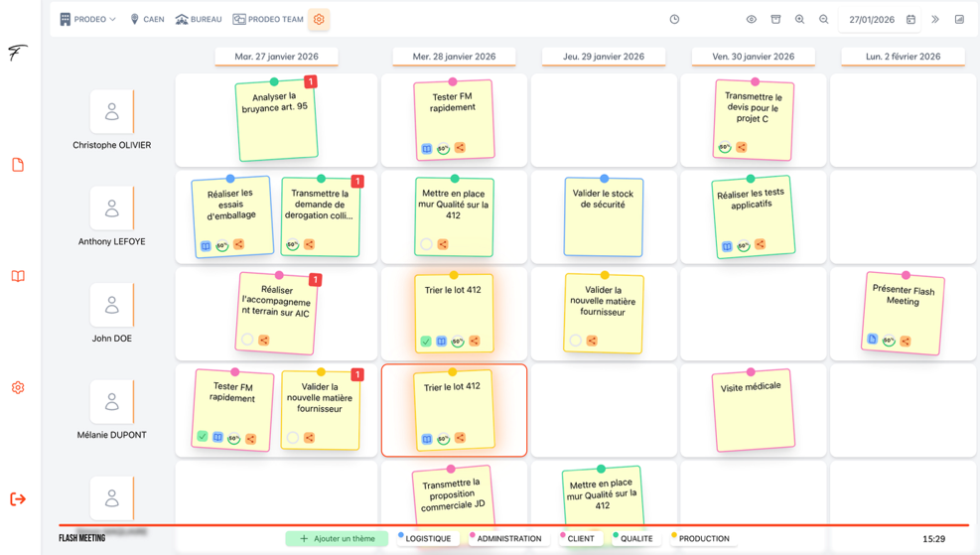This screenshot has width=980, height=555.
Task: Check the empty checkbox on 'Réaliser l'accompagnement terrain' note
Action: click(247, 340)
